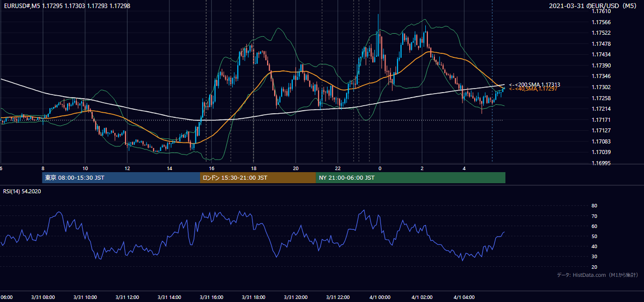The width and height of the screenshot is (644, 302).
Task: Select the 東京 08:00-15:30 JST session bar
Action: pyautogui.click(x=121, y=178)
